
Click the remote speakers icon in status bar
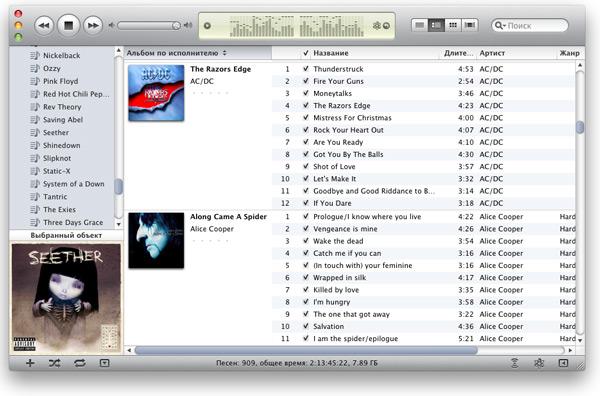click(515, 363)
